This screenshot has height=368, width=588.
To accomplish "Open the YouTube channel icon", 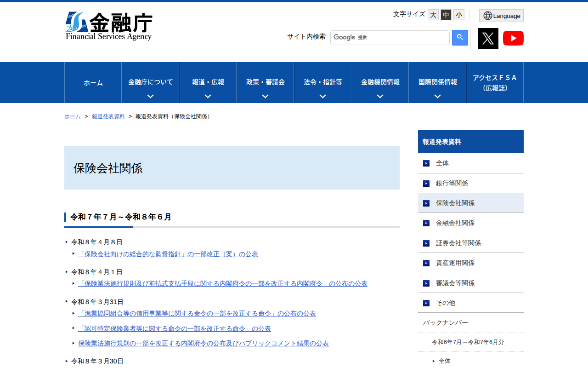I will click(x=513, y=38).
